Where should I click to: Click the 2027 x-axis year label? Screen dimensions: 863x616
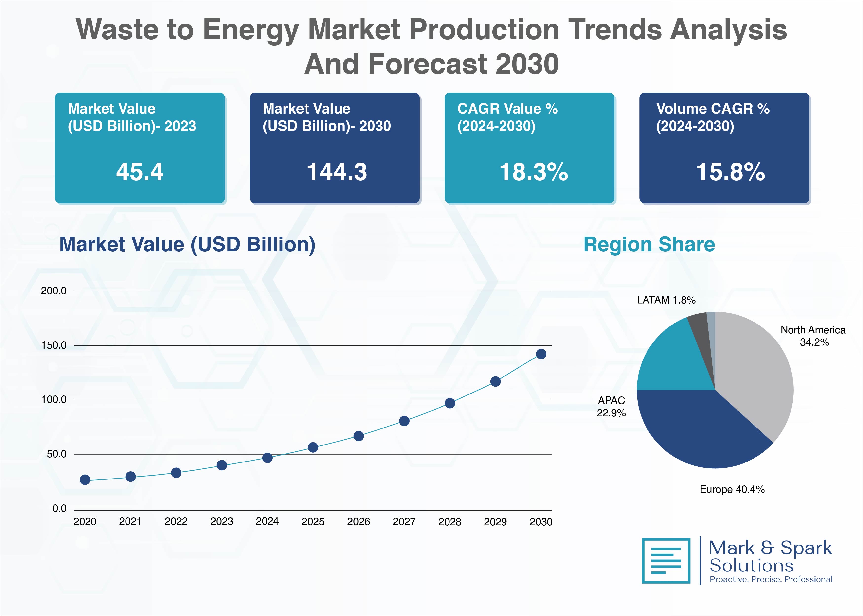(x=404, y=522)
